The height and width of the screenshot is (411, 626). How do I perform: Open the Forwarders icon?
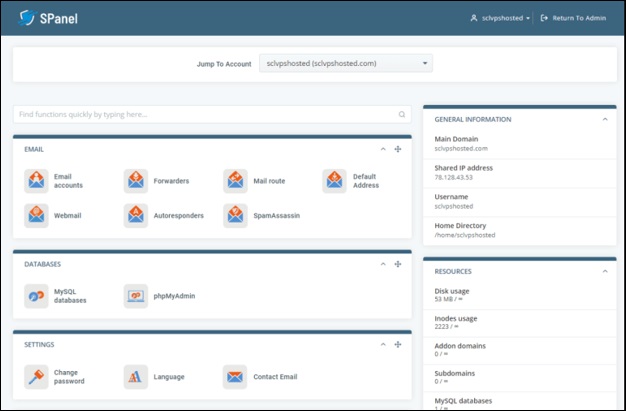[x=136, y=181]
